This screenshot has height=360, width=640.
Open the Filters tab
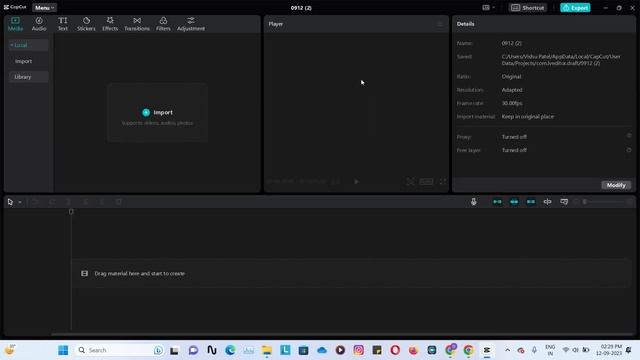163,24
